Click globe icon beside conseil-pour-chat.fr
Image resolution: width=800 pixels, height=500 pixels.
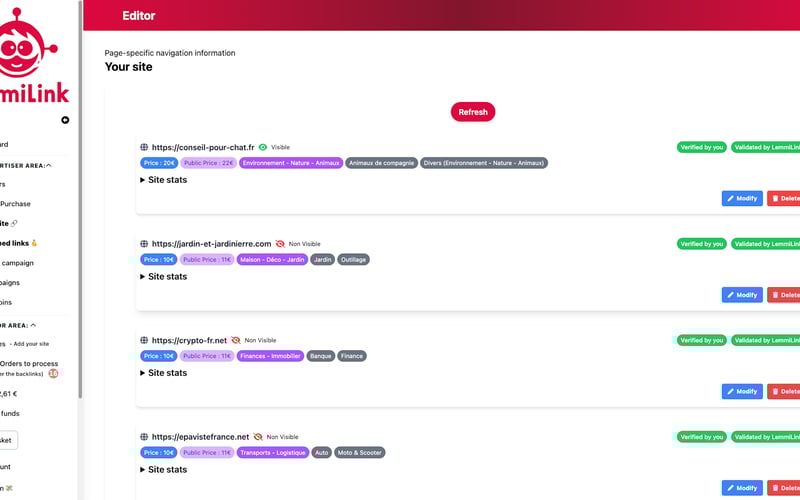[144, 147]
